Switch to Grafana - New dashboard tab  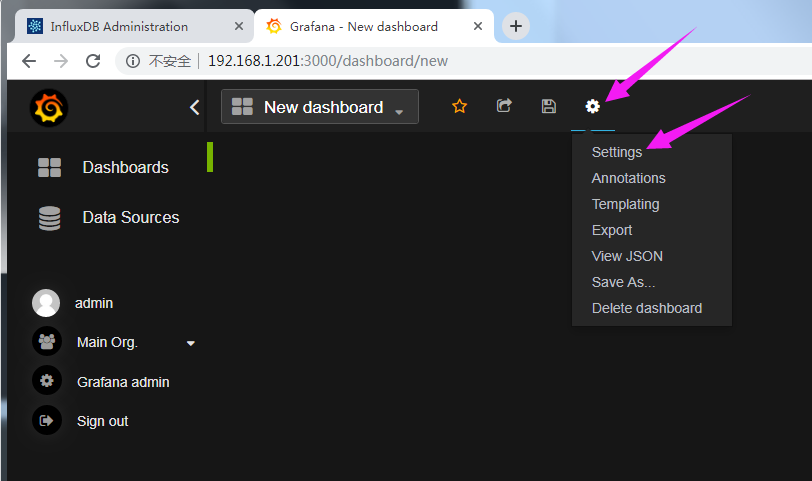374,26
